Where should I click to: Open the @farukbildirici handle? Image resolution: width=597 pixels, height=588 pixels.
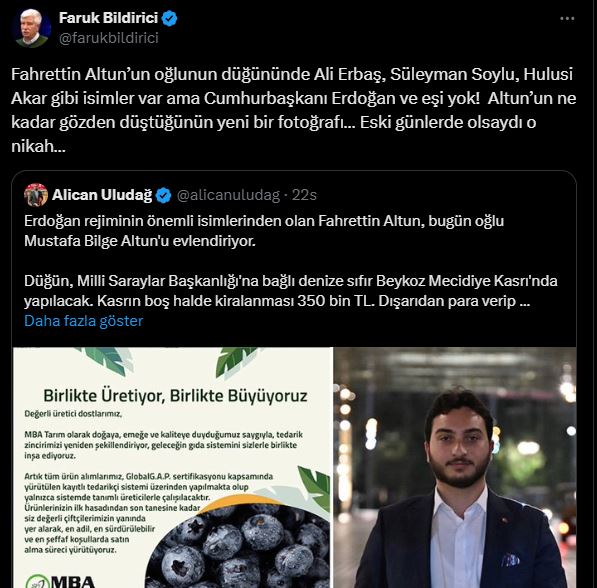109,38
